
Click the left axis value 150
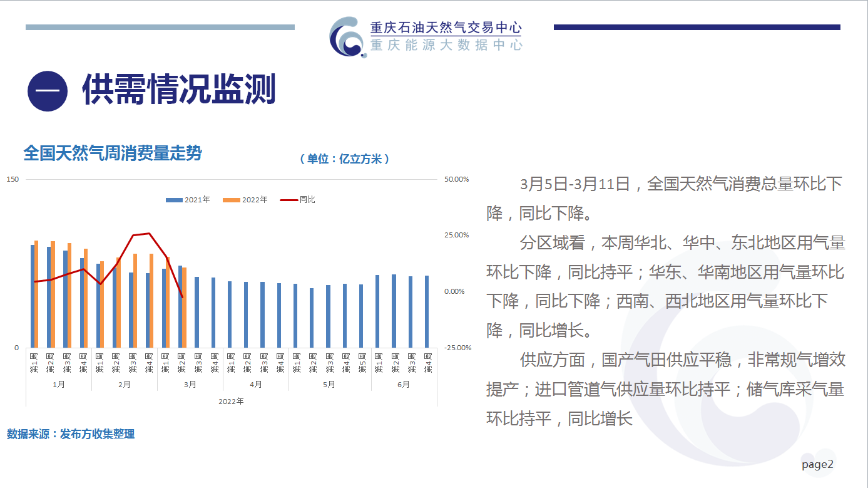[x=13, y=179]
